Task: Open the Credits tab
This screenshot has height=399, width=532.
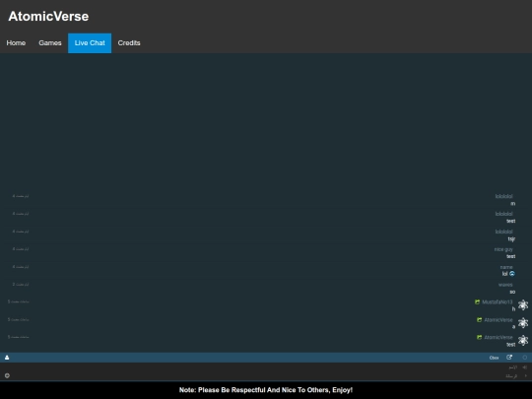Action: coord(129,43)
